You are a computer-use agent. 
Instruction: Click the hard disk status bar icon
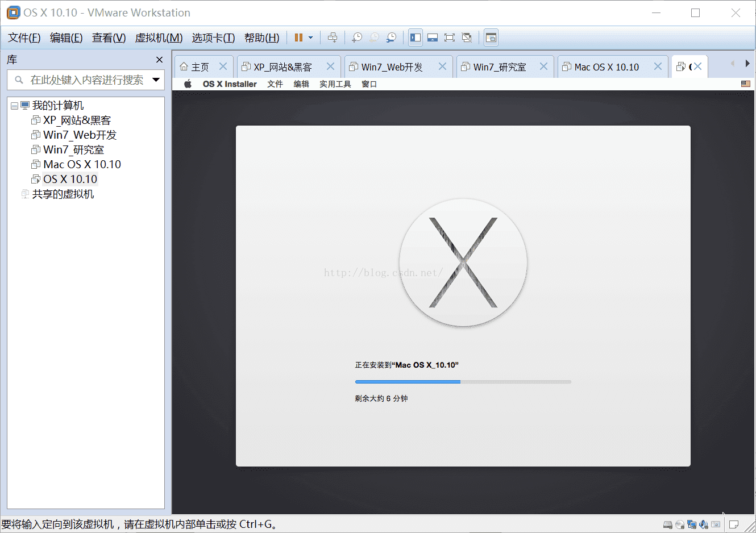pos(668,524)
